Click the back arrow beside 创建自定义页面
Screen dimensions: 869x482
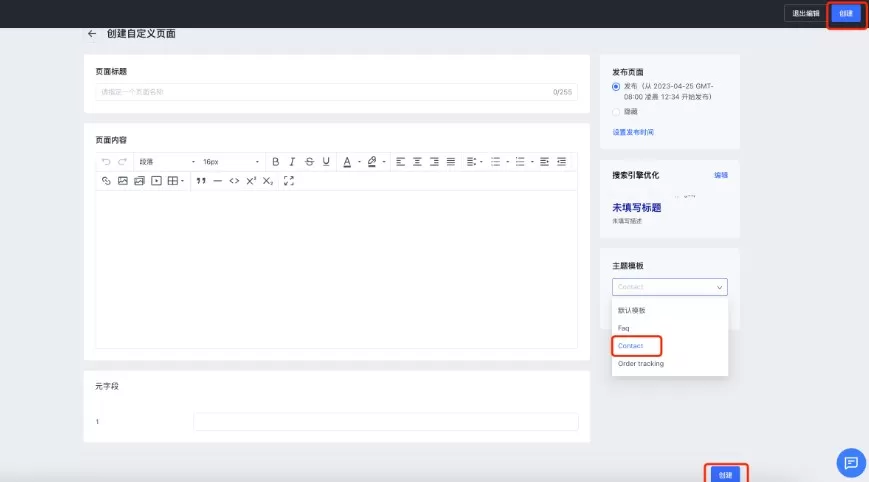[x=92, y=34]
